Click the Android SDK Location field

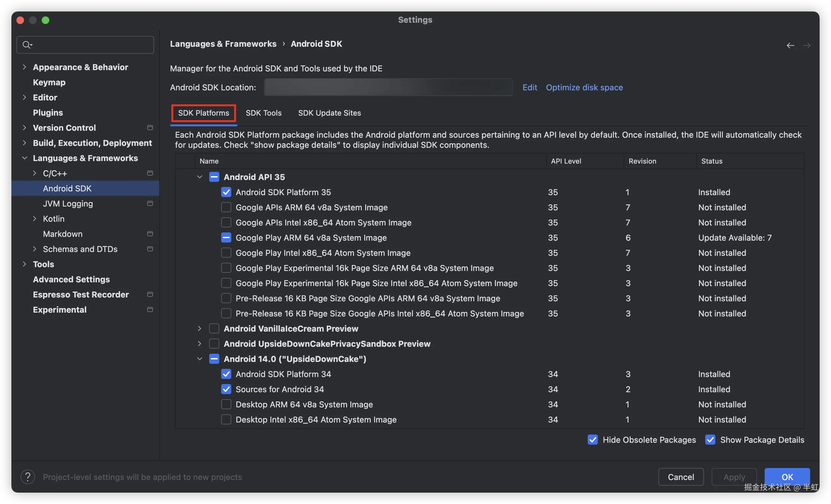388,87
